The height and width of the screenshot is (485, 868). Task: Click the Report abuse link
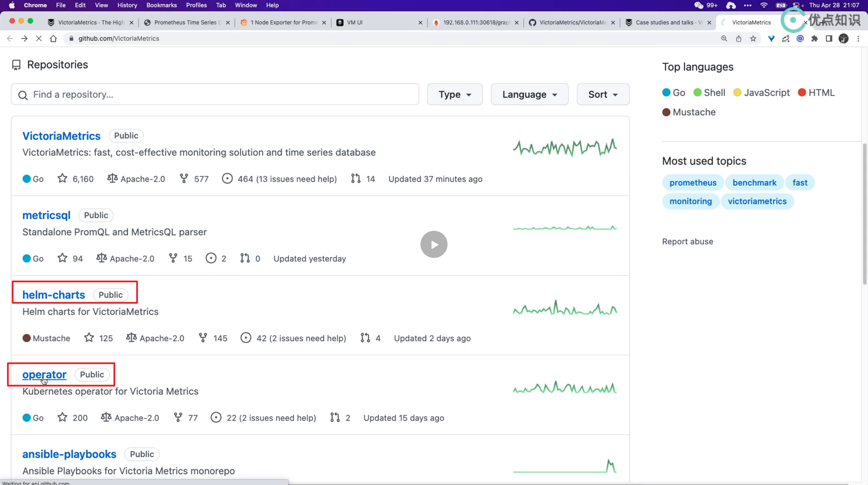click(687, 241)
